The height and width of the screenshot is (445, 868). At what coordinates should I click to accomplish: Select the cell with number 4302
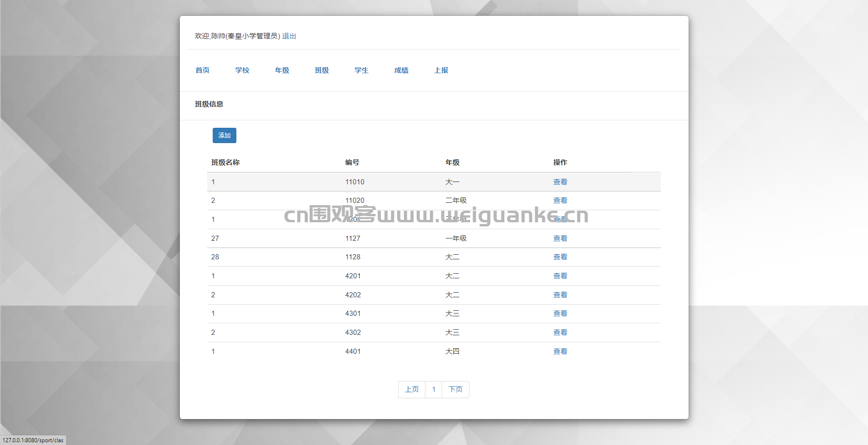tap(353, 332)
